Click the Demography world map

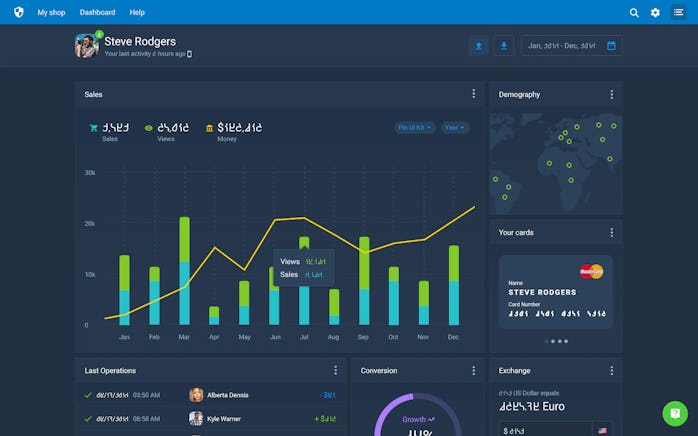click(x=556, y=162)
